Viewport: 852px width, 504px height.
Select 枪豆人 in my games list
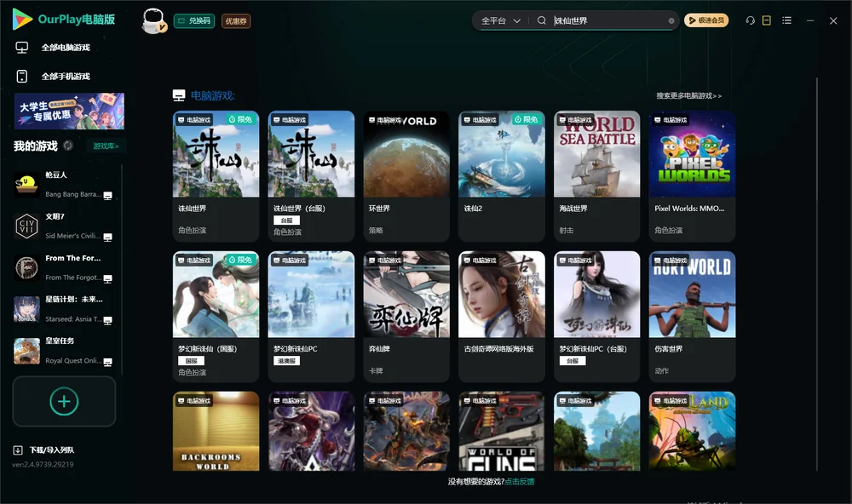point(64,185)
